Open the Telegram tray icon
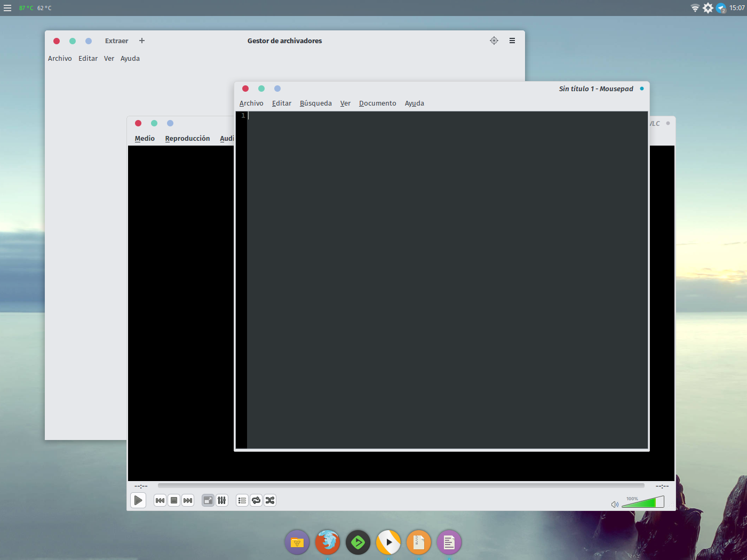Screen dimensions: 747x560 pyautogui.click(x=721, y=8)
